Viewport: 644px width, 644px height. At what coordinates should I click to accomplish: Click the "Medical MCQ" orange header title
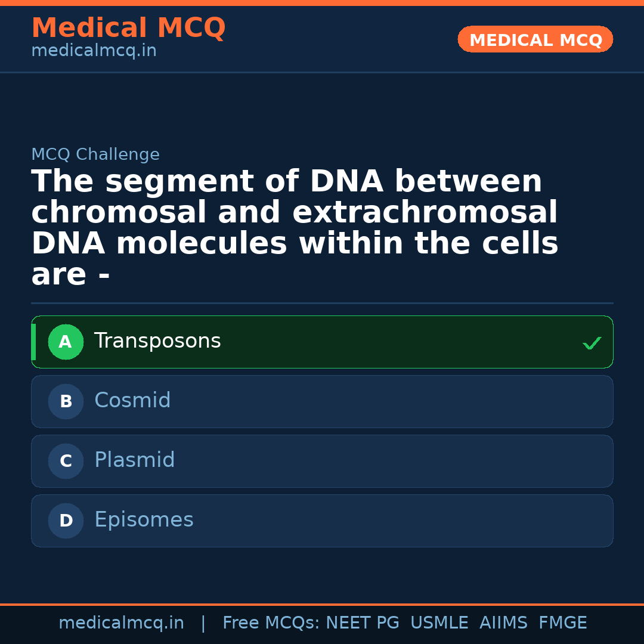[128, 28]
